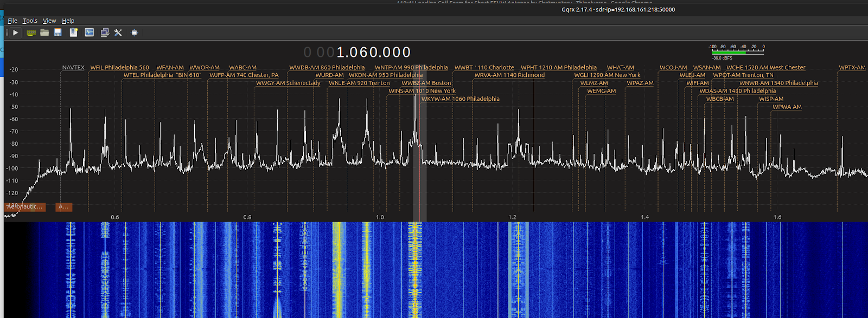Select the WLMZ-AM bookmark tag
Viewport: 868px width, 318px height.
tap(594, 83)
